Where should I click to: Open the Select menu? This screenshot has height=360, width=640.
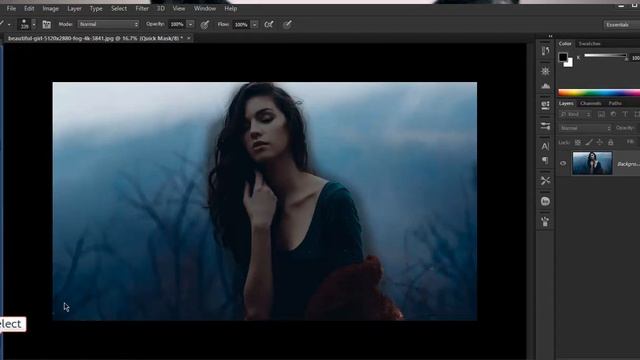click(119, 8)
